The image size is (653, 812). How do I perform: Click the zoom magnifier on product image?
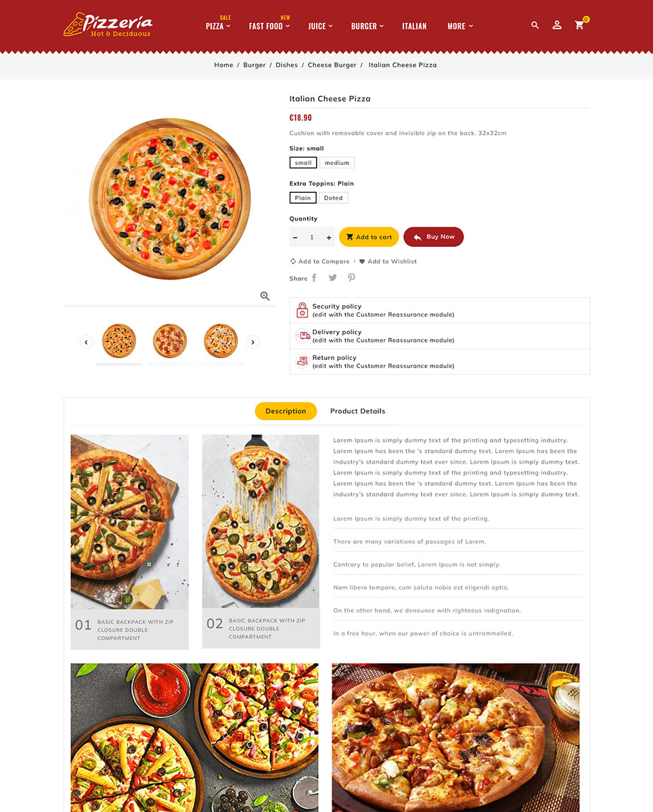265,296
